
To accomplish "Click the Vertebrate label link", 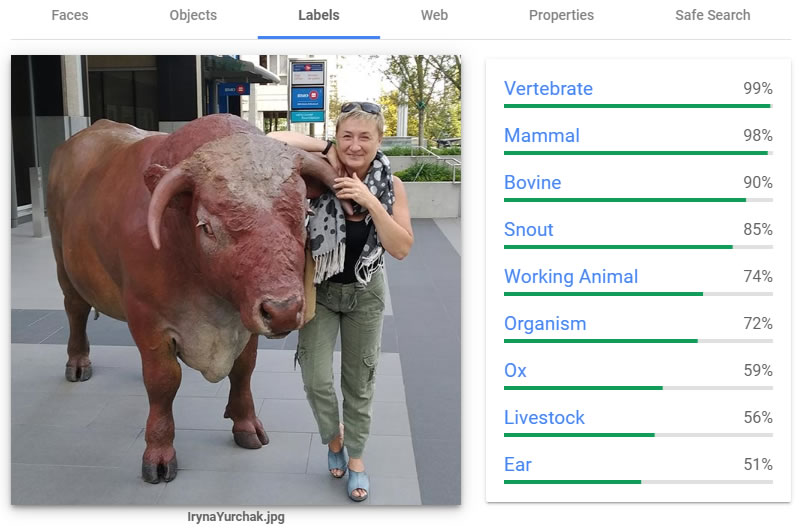I will pos(548,89).
